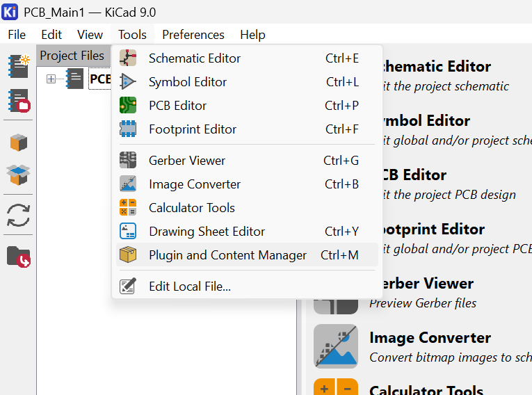Click the folder icon with red arrow
The width and height of the screenshot is (532, 395).
point(19,256)
